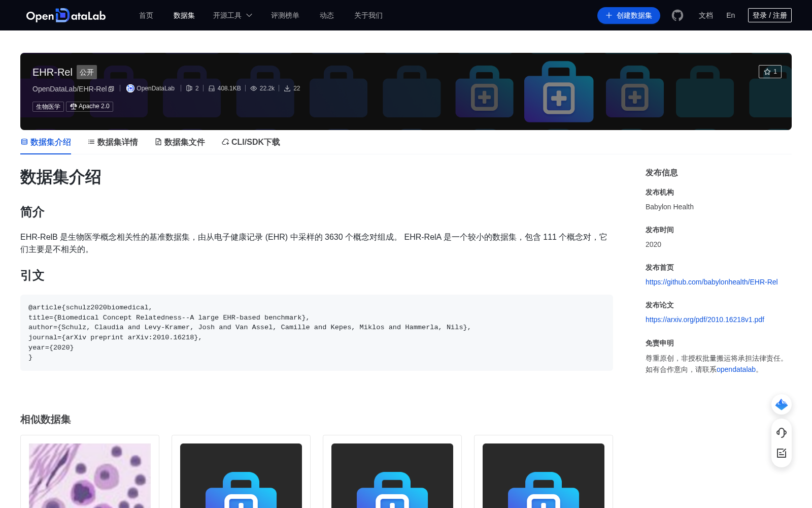Open the arxiv.org paper PDF link

(705, 320)
